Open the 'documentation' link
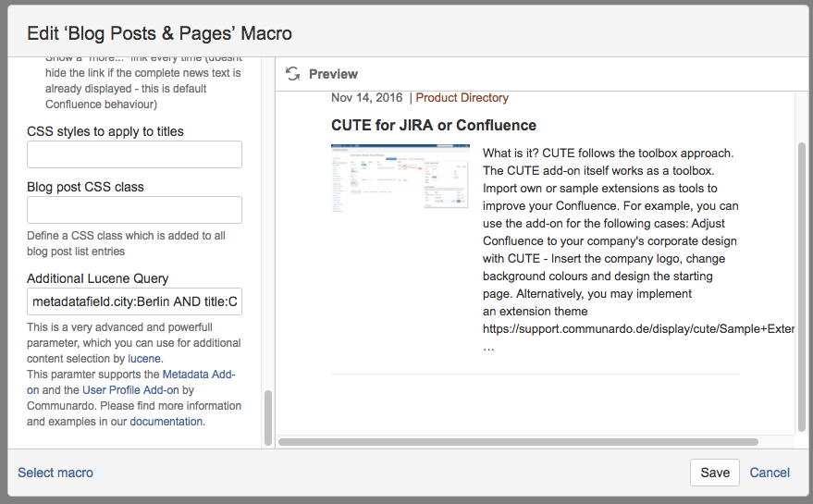This screenshot has height=504, width=813. tap(166, 422)
